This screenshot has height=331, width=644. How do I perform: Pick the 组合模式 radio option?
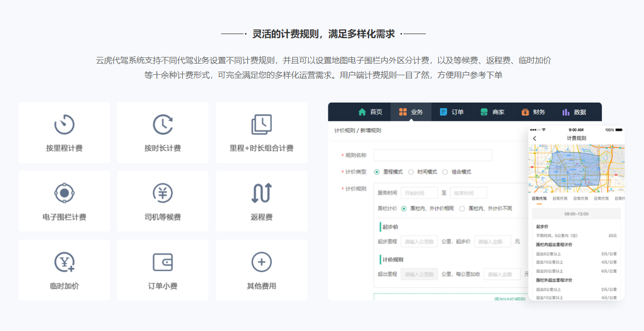[x=445, y=172]
